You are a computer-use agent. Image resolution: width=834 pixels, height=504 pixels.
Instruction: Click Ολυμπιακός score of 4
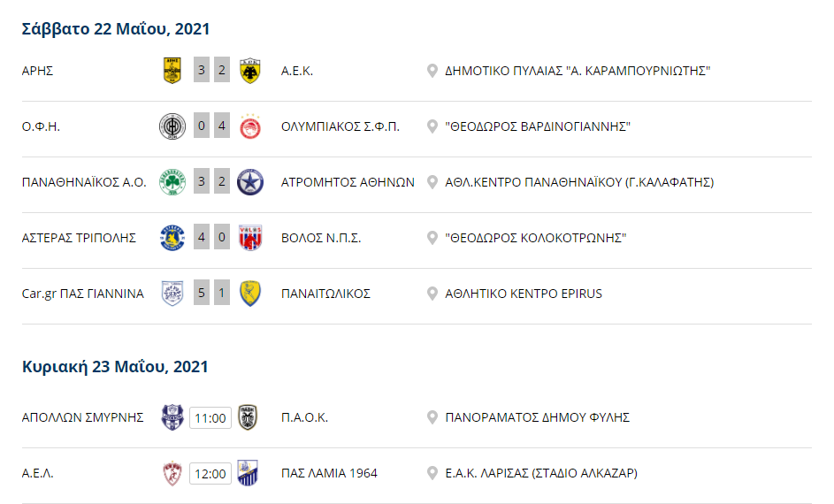point(222,126)
